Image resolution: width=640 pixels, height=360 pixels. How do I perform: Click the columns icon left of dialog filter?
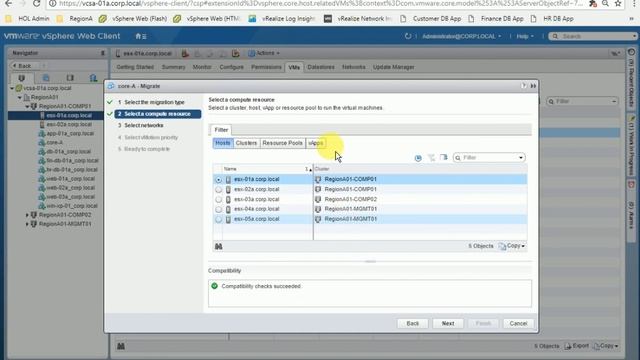click(x=444, y=158)
